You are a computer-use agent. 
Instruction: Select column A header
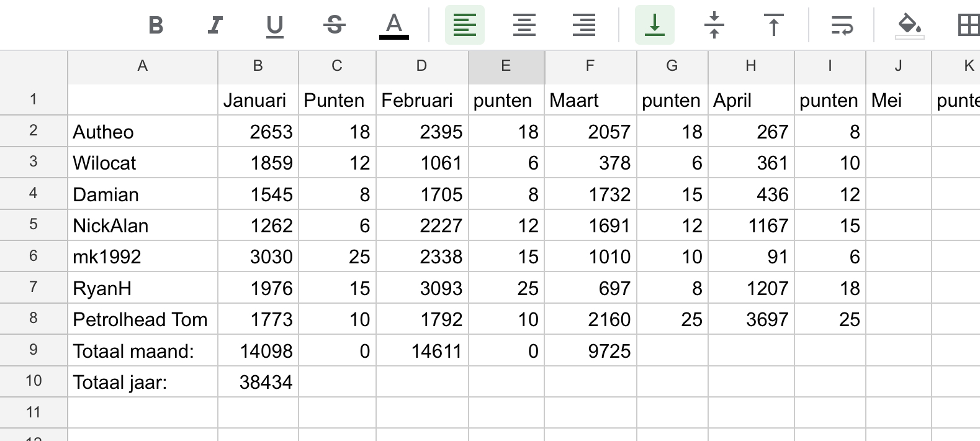pos(142,66)
